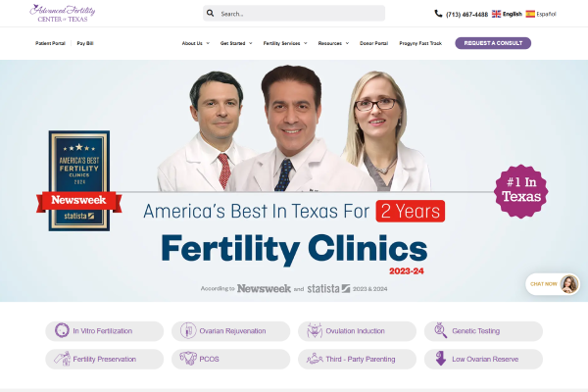Viewport: 588px width, 392px height.
Task: Select the English flag icon
Action: pyautogui.click(x=496, y=14)
